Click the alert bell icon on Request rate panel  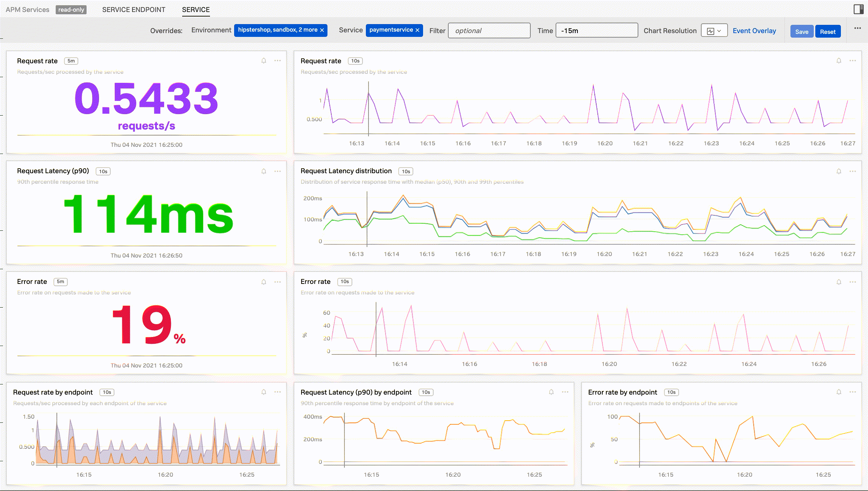(263, 59)
